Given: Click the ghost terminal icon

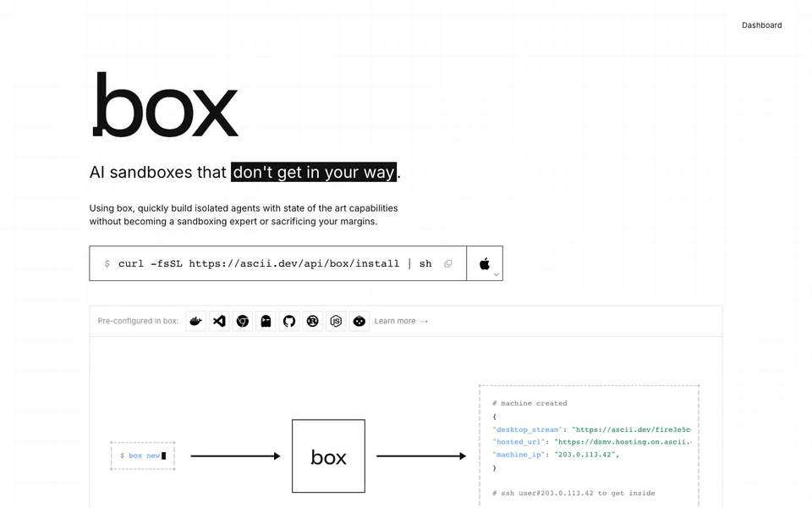Looking at the screenshot, I should 266,321.
